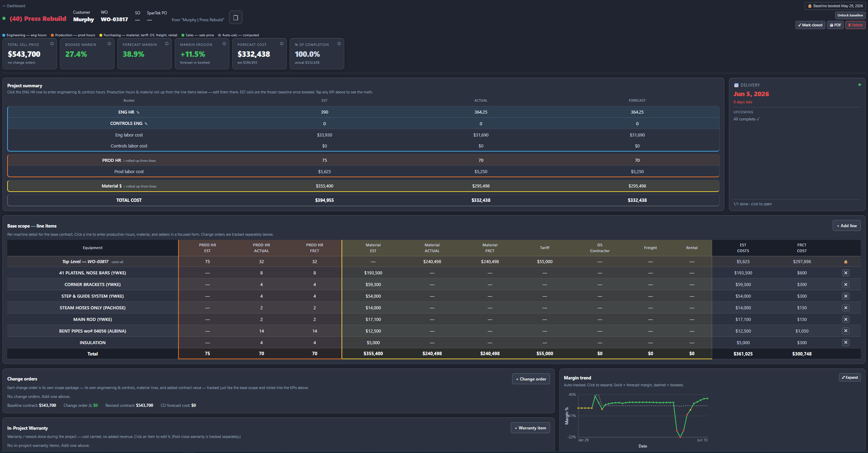Click the Forecast Margin value 38.9%
The width and height of the screenshot is (868, 453).
pyautogui.click(x=133, y=54)
